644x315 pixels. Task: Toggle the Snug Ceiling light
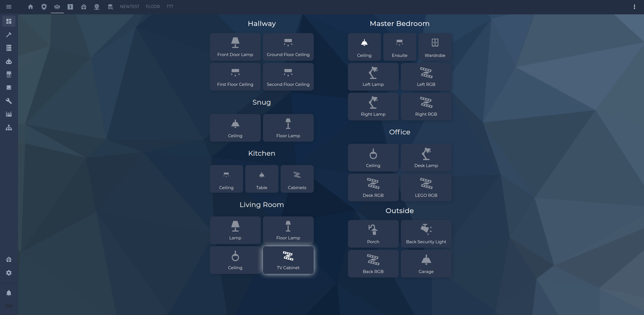tap(235, 128)
